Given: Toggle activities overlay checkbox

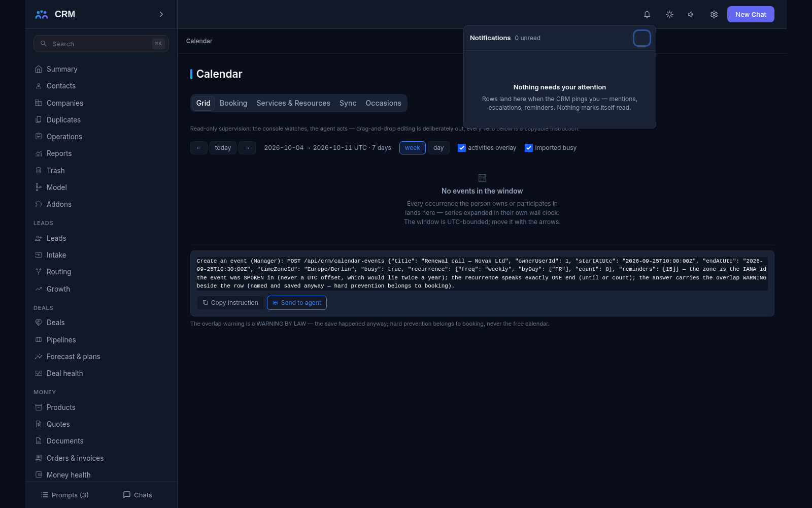Looking at the screenshot, I should (462, 148).
